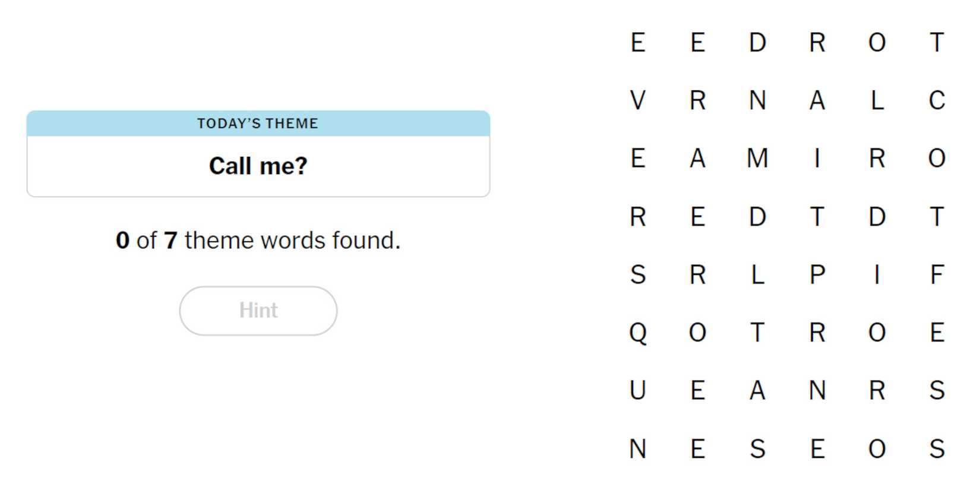Click the Today's Theme header bar
Image resolution: width=980 pixels, height=490 pixels.
click(x=258, y=124)
